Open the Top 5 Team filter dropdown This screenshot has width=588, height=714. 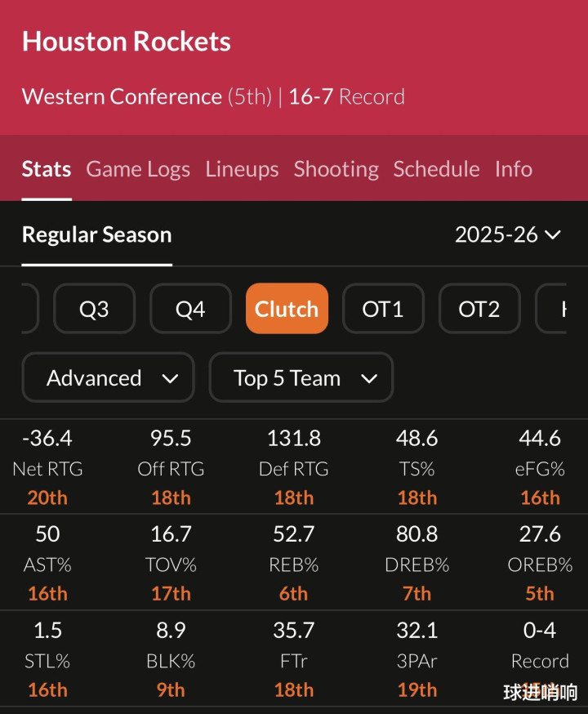pyautogui.click(x=301, y=377)
